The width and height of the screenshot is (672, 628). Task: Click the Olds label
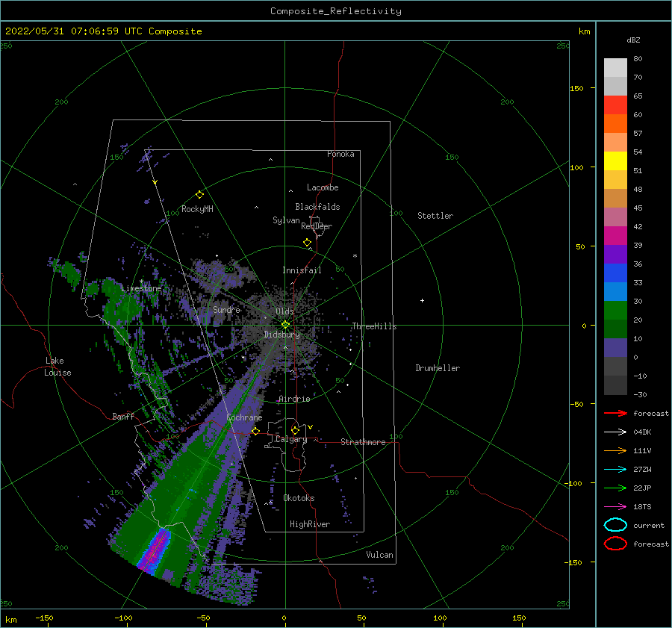pos(284,311)
